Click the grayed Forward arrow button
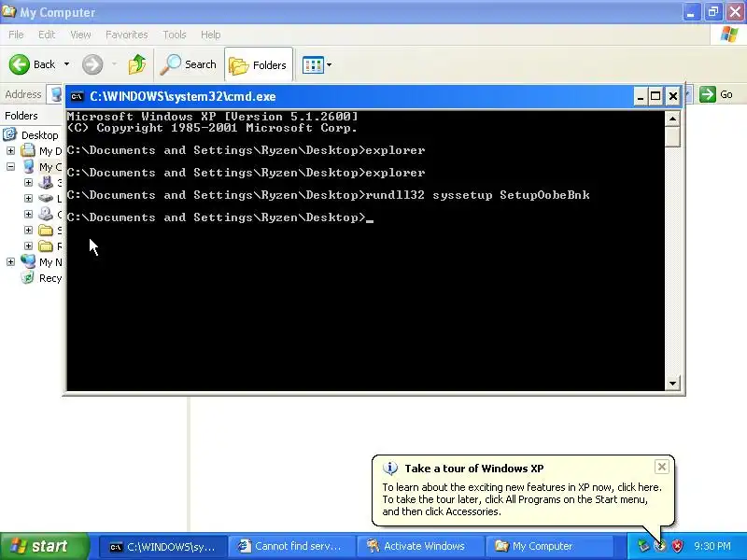The height and width of the screenshot is (560, 747). point(92,64)
